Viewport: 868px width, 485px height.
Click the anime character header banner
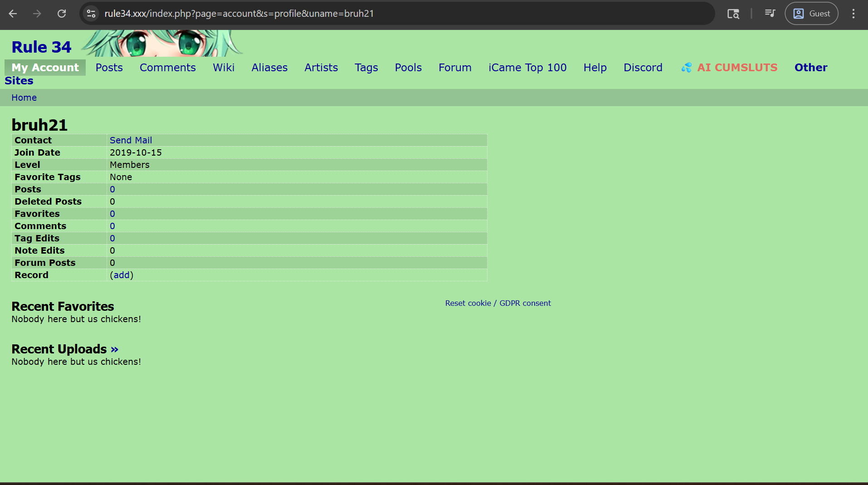[161, 44]
